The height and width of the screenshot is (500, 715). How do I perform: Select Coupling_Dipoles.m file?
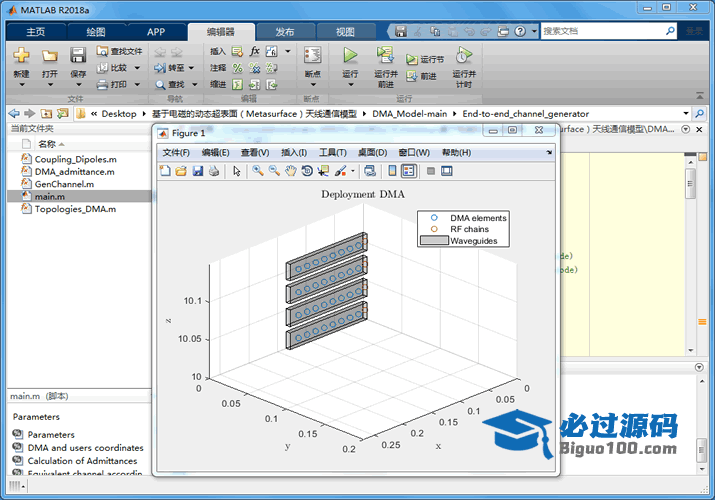tap(76, 159)
